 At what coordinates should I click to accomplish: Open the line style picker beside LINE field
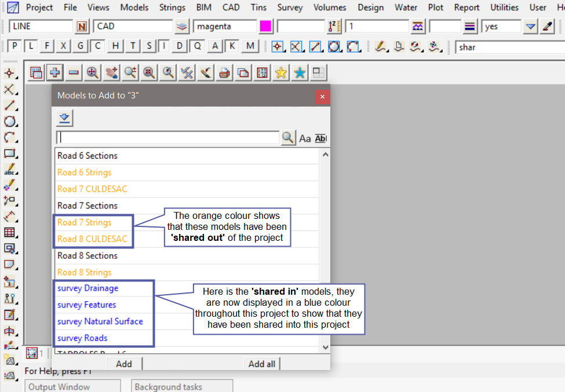tap(82, 27)
